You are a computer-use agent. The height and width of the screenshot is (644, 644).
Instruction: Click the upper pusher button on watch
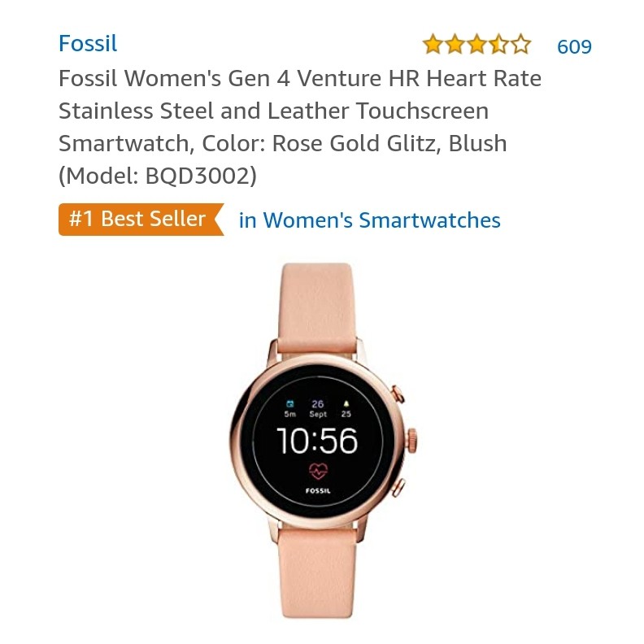click(398, 394)
